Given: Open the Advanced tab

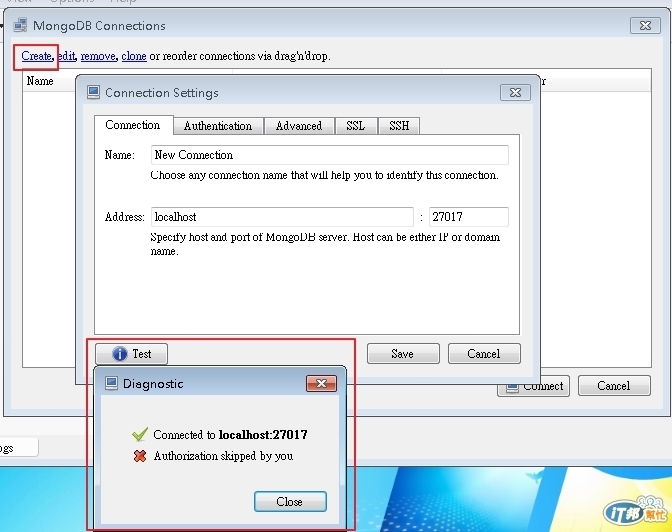Looking at the screenshot, I should click(299, 126).
